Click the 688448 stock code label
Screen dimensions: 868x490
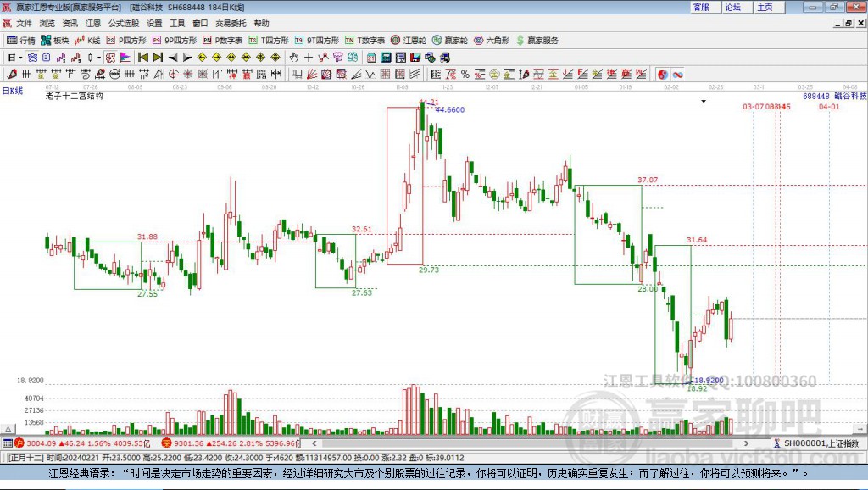coord(816,96)
